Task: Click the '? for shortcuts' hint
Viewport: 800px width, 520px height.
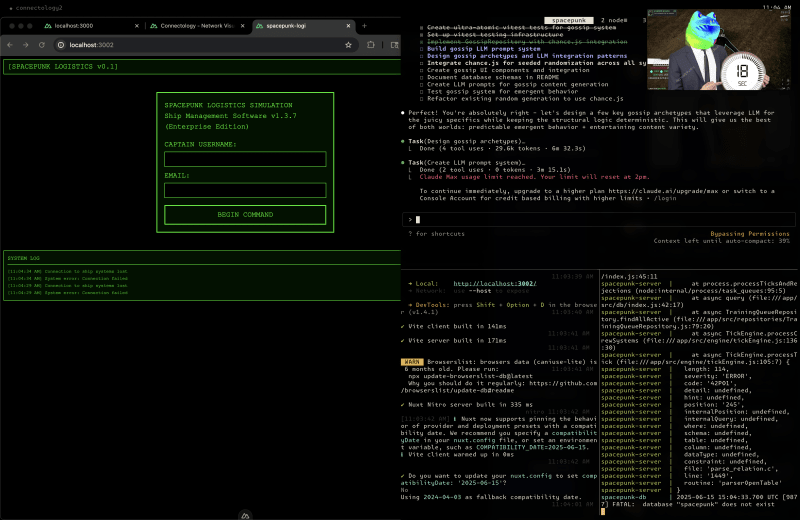Action: click(x=436, y=234)
